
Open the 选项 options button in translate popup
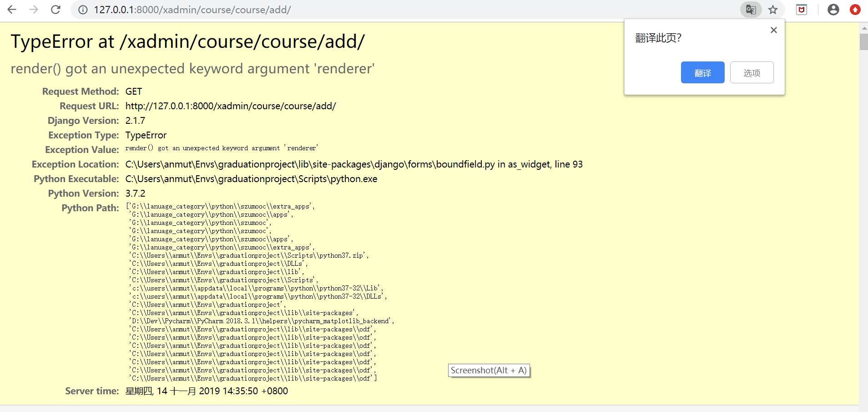click(x=752, y=72)
